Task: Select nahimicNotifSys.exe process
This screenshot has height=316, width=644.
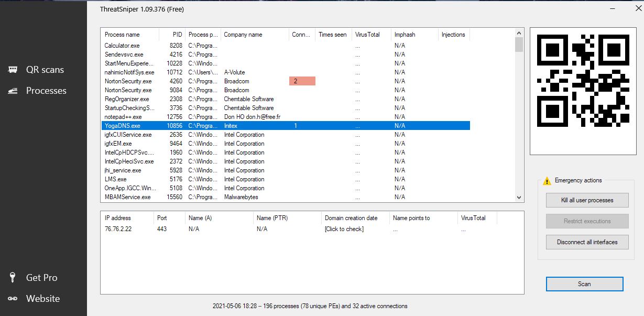Action: pyautogui.click(x=286, y=72)
